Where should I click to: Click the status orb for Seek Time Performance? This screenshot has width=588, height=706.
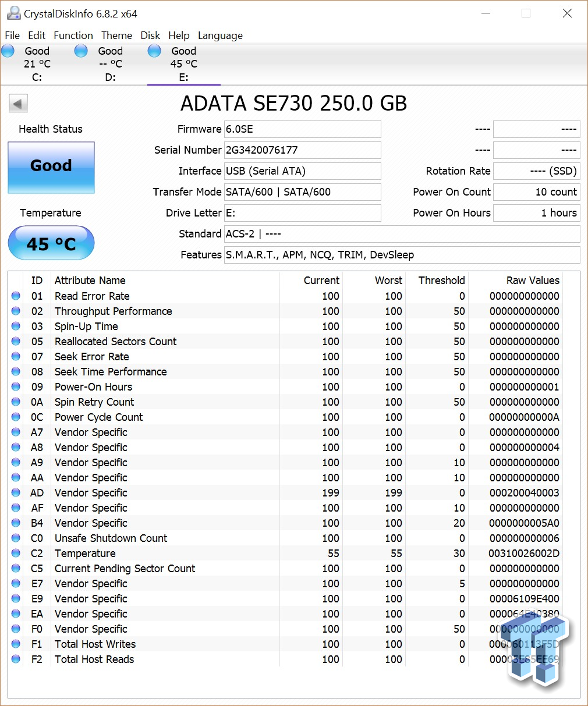[16, 372]
